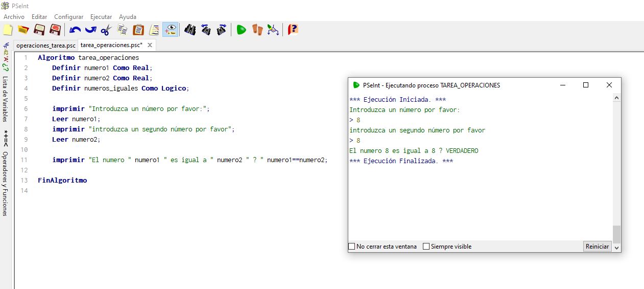
Task: Open the Configurar menu
Action: click(68, 17)
